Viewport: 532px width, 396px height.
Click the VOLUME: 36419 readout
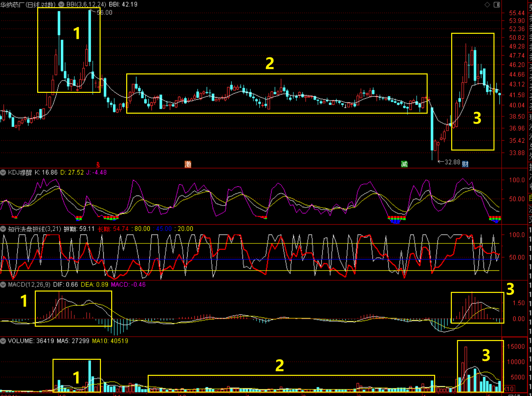coord(31,341)
